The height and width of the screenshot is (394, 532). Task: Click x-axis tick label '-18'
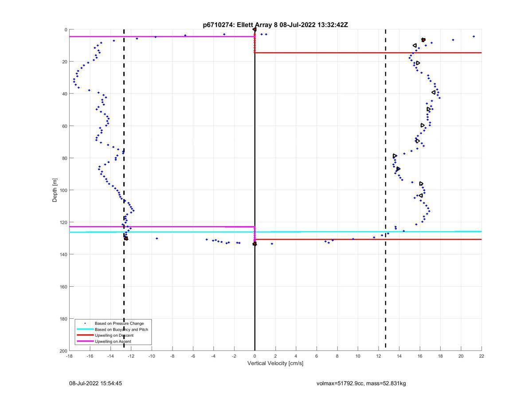click(69, 356)
